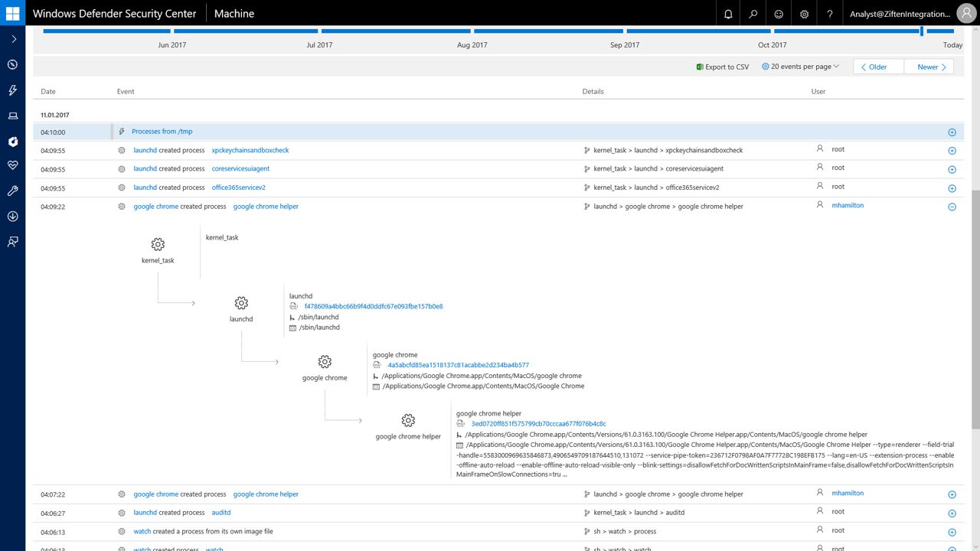The image size is (980, 551).
Task: Open the download onboarding sidebar icon
Action: (13, 216)
